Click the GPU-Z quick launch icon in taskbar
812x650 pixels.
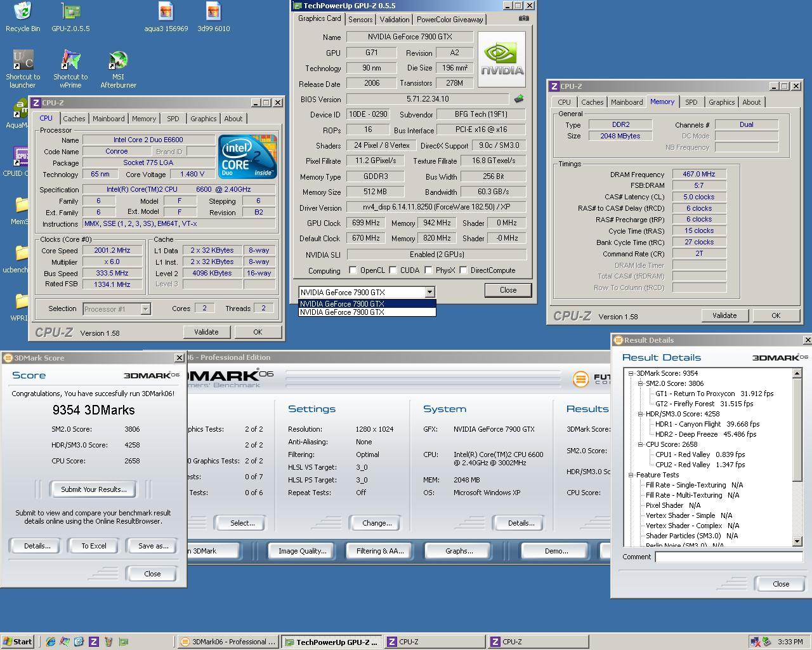123,642
